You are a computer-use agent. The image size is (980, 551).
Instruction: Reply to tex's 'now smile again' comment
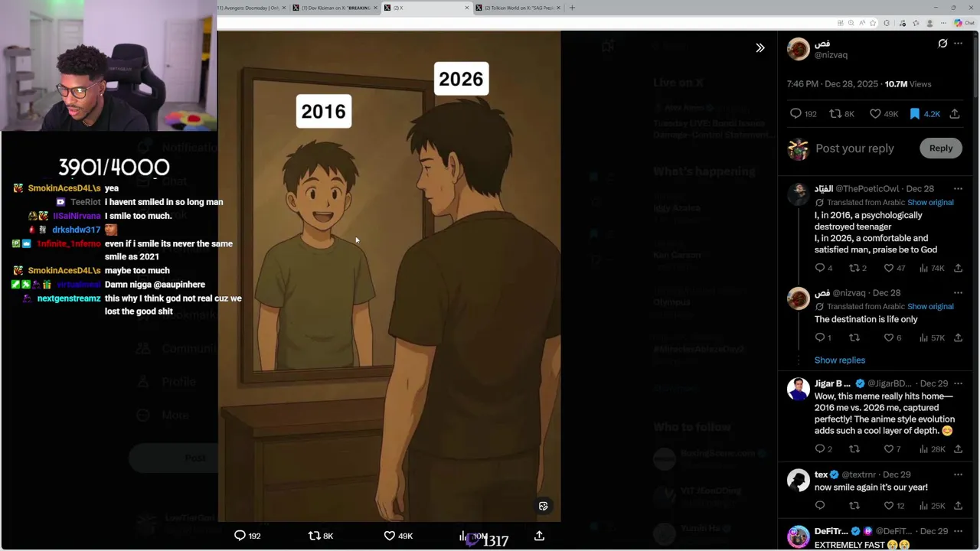pos(820,506)
